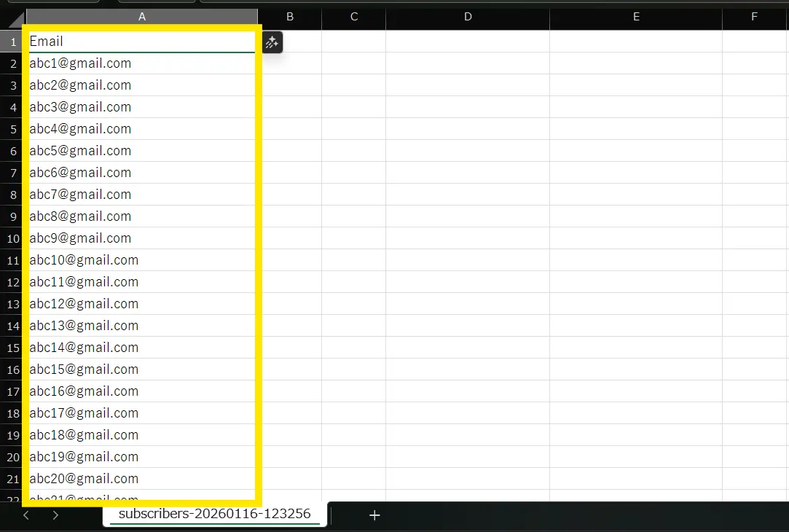Click the row 15 header
Screen dimensions: 789x532
tap(12, 348)
